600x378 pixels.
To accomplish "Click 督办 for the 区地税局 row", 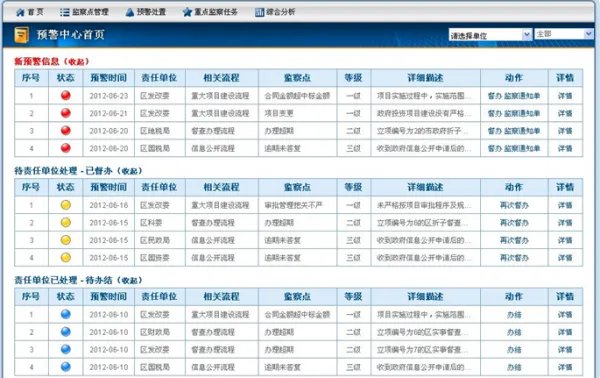I will point(494,131).
